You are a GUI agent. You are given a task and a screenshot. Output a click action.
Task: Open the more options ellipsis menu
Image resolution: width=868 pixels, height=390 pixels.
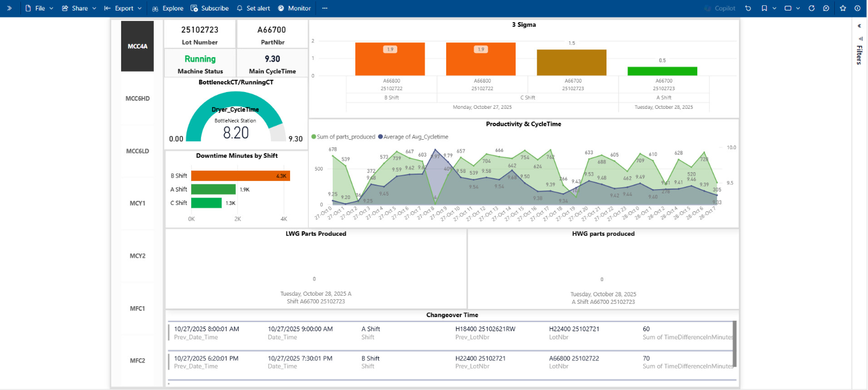point(324,8)
